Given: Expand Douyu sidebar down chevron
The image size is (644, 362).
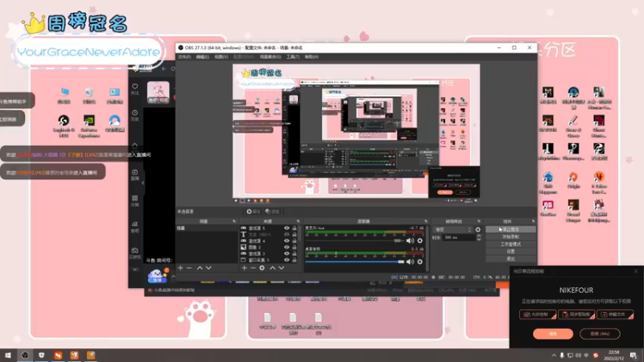Looking at the screenshot, I should (134, 269).
